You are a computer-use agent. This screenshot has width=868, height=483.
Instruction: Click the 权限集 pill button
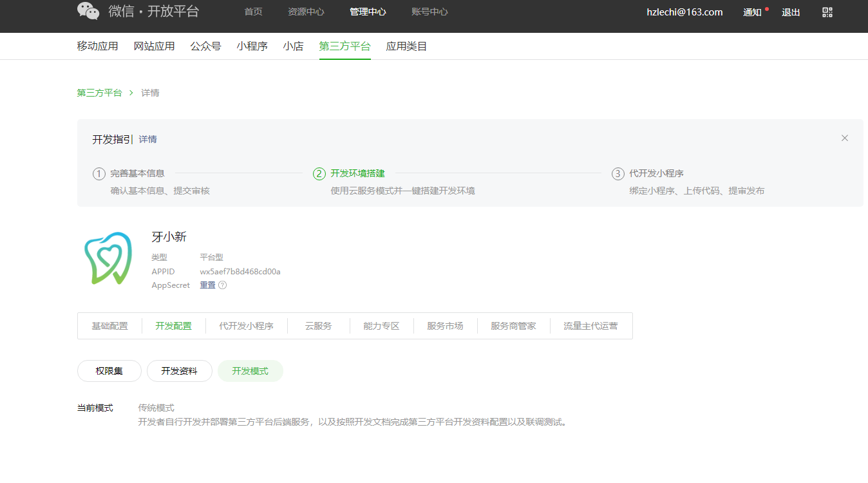coord(109,371)
